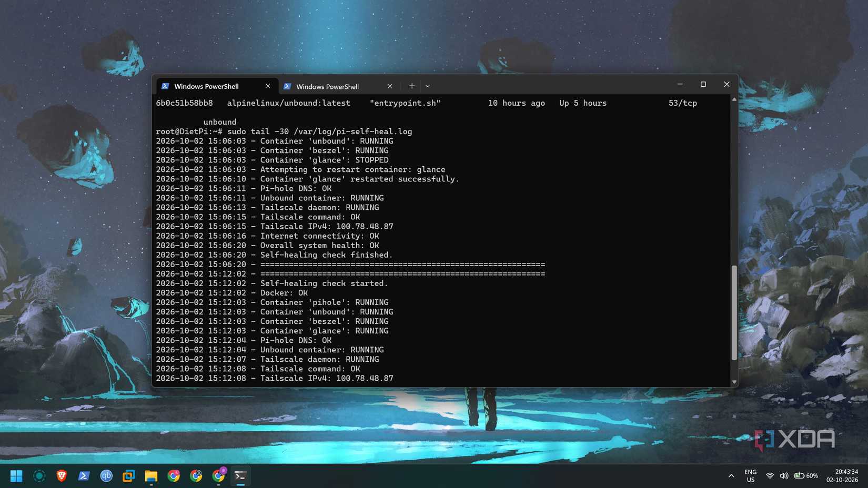The image size is (868, 488).
Task: Click "alpinelinux/unbound:latest" image name
Action: tap(289, 103)
